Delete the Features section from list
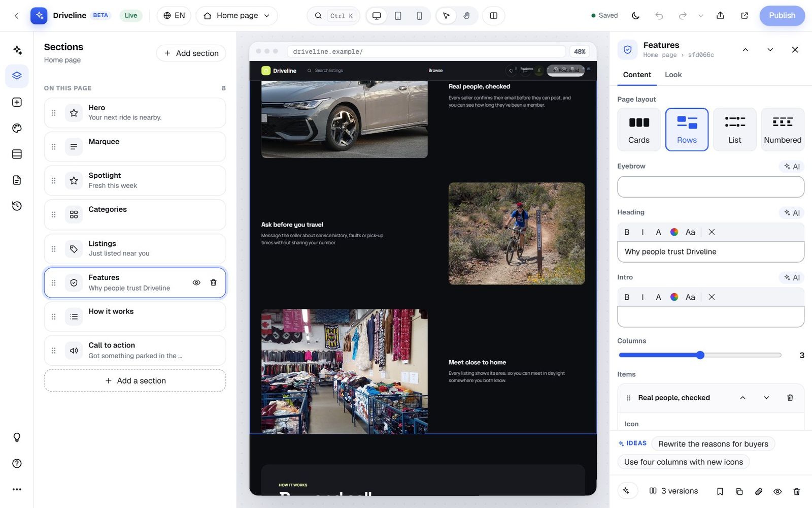The image size is (812, 508). tap(213, 282)
